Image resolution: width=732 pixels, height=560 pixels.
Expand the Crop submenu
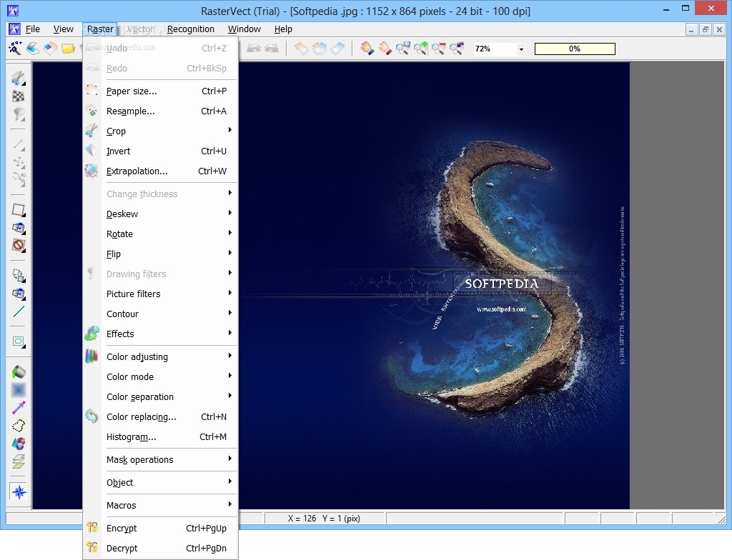click(x=160, y=131)
